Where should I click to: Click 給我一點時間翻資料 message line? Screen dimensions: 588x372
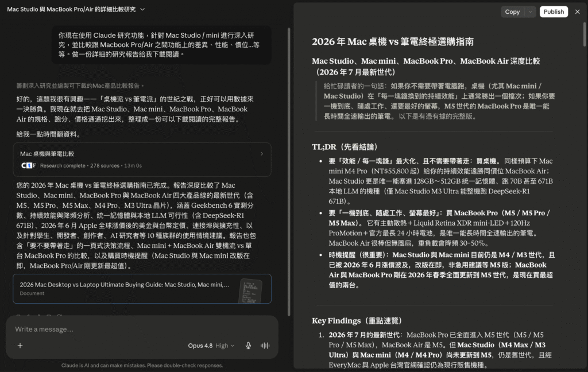[x=49, y=134]
